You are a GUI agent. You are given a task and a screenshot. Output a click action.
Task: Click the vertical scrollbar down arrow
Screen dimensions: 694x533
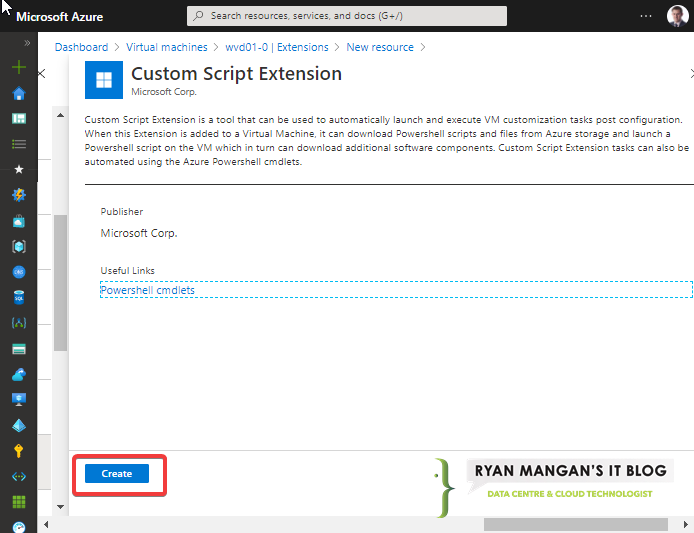coord(61,506)
